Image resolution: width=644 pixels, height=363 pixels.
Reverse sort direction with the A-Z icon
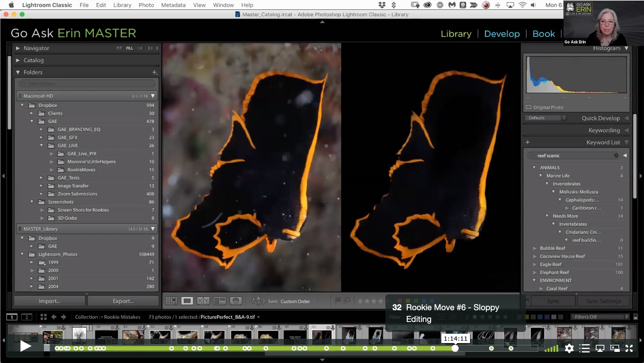point(258,301)
